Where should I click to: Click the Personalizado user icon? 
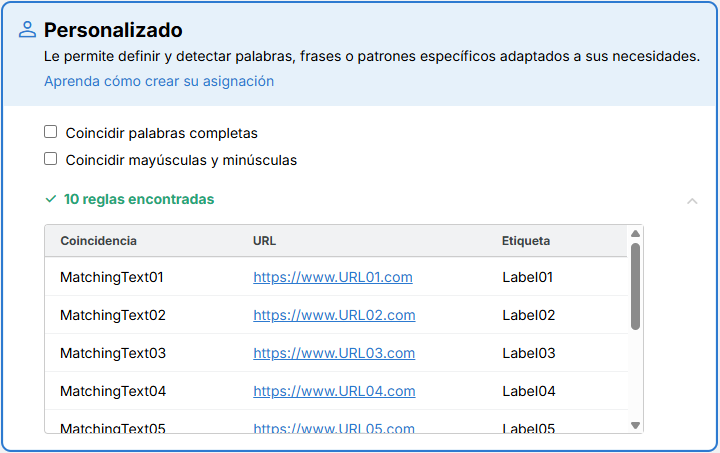tap(27, 29)
